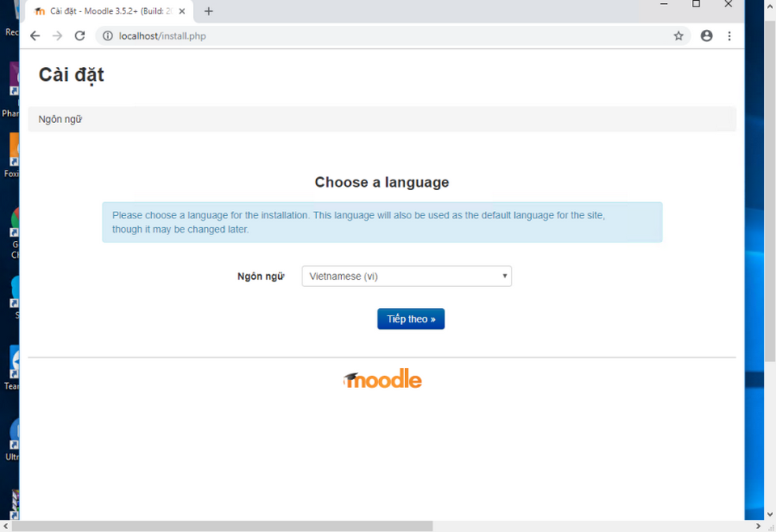Image resolution: width=776 pixels, height=532 pixels.
Task: Click the horizontal scrollbar thumb
Action: pyautogui.click(x=222, y=526)
